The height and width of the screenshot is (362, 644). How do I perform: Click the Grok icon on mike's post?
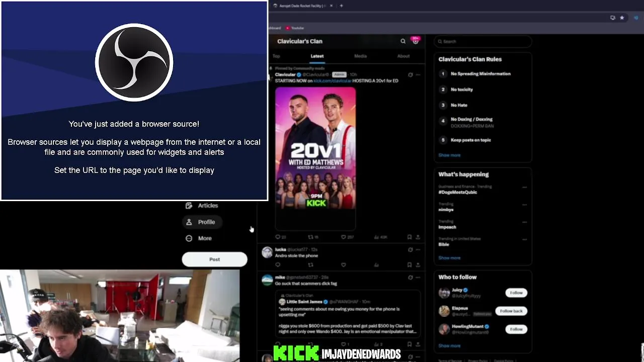tap(410, 277)
